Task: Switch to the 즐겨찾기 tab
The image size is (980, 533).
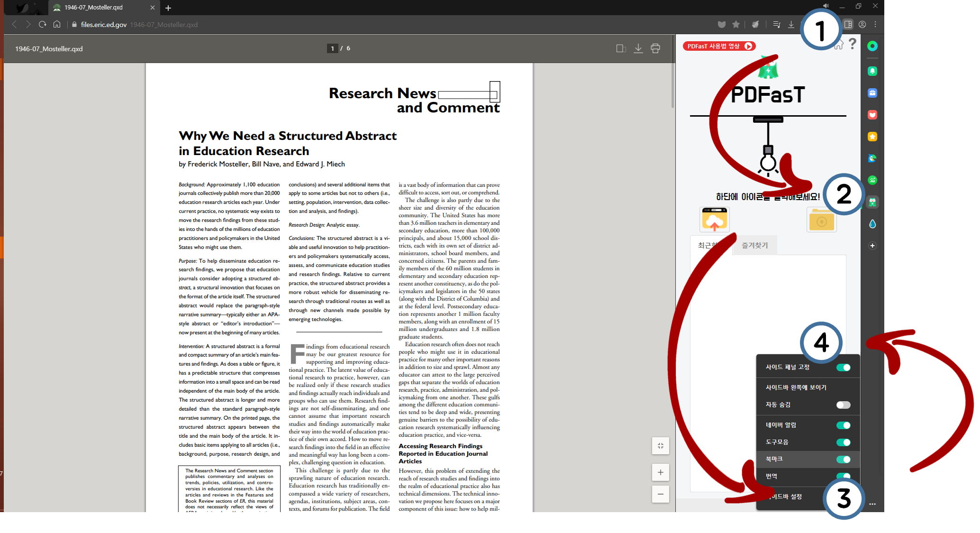Action: 754,246
